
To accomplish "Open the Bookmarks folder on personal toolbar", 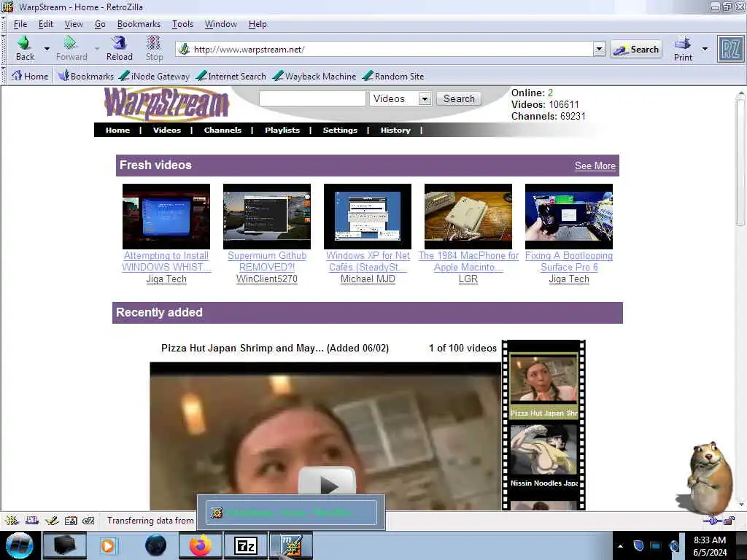I will click(86, 76).
